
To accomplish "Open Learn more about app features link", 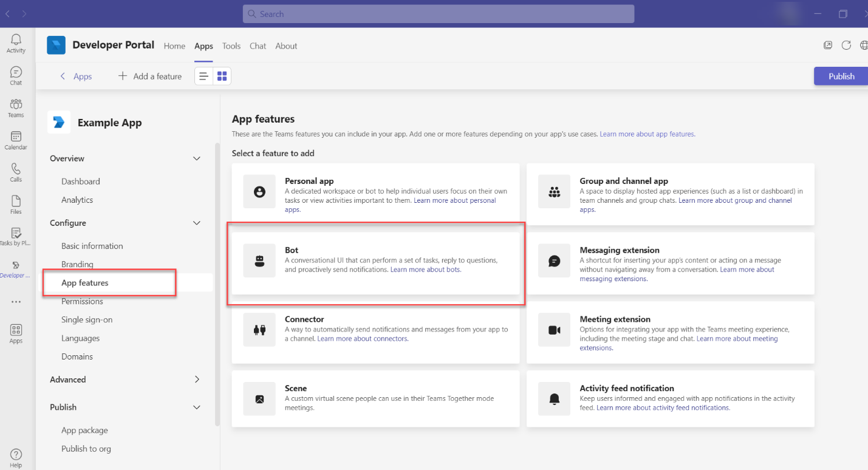I will [648, 134].
